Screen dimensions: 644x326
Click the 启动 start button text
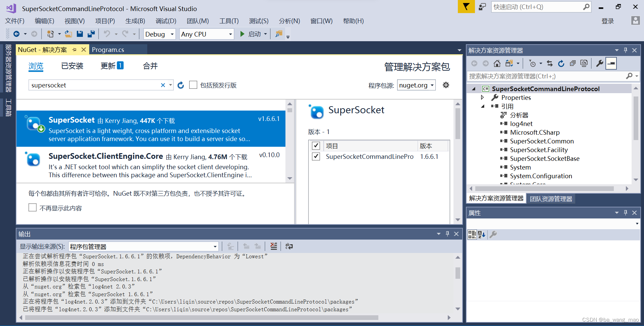(255, 34)
